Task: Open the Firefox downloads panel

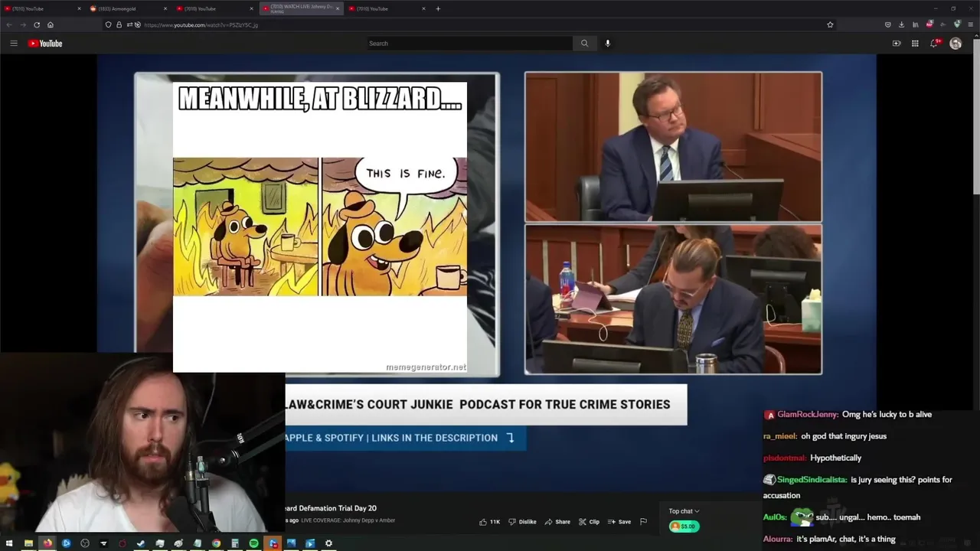Action: 901,24
